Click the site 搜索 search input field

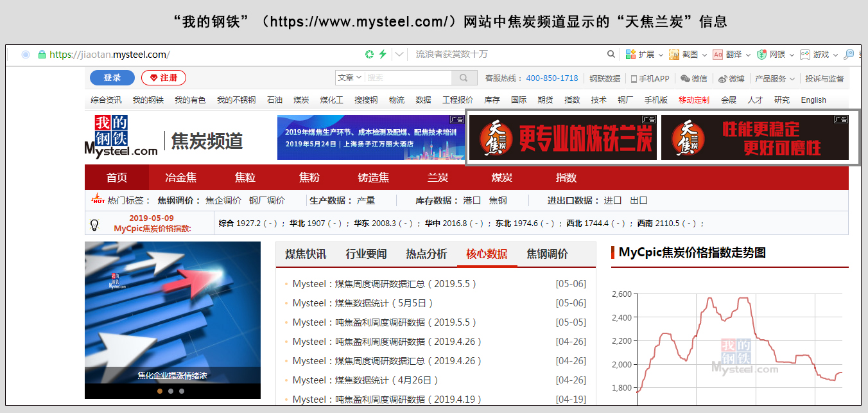point(408,78)
